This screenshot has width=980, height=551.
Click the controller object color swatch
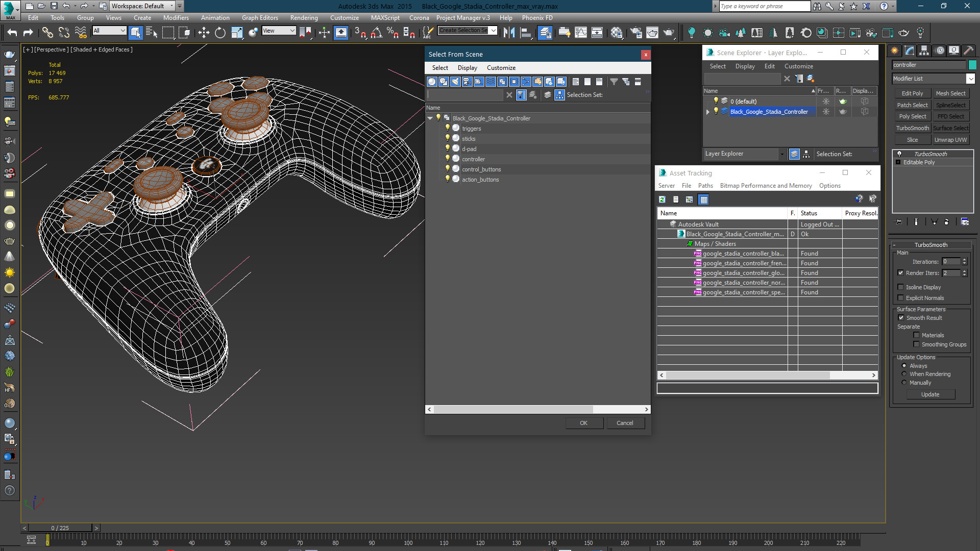pyautogui.click(x=972, y=65)
